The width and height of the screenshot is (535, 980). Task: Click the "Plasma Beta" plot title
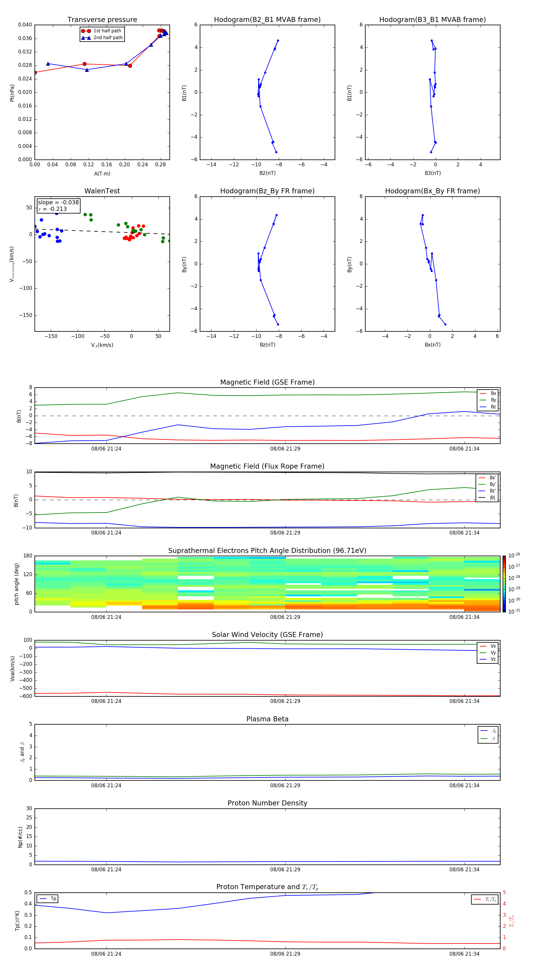267,719
